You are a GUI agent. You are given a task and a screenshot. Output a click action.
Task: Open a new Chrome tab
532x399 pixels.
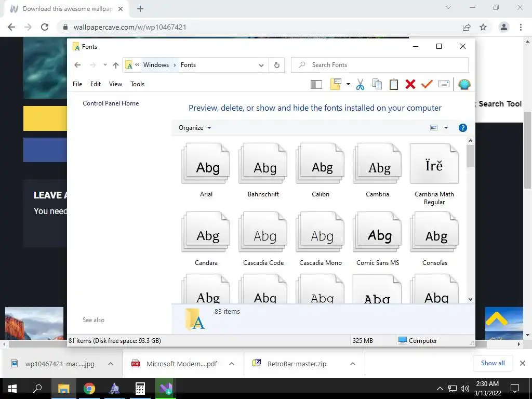click(140, 9)
